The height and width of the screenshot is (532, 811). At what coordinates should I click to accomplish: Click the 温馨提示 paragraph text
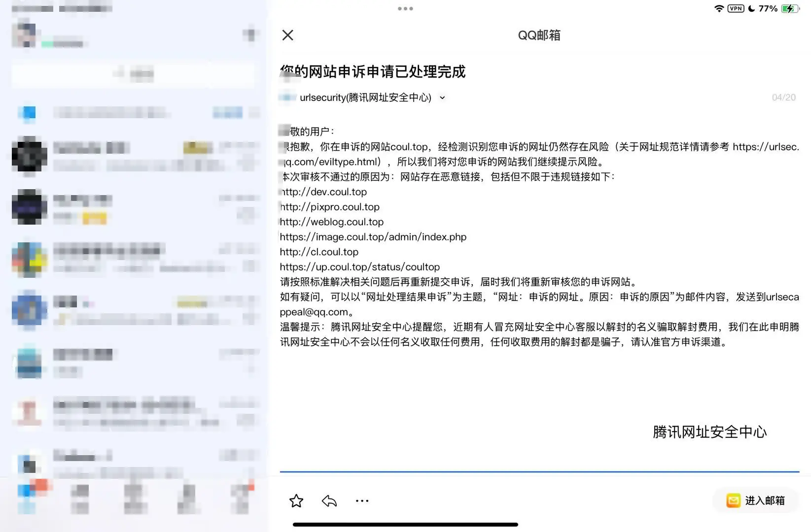pos(539,334)
